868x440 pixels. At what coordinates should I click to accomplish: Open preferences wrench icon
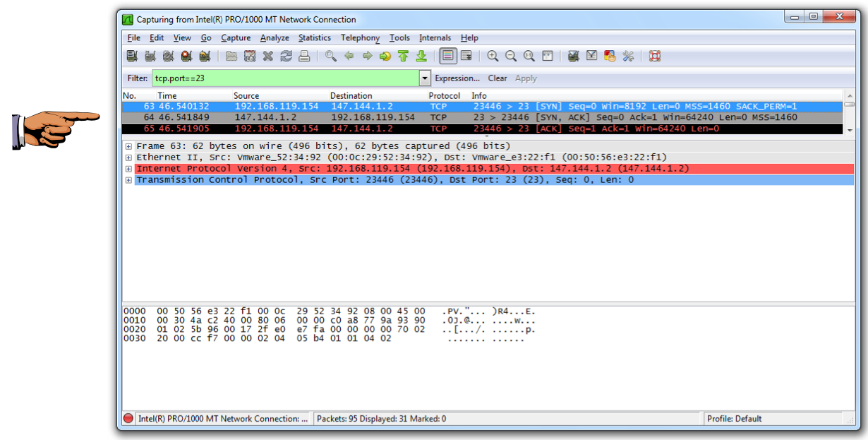(x=628, y=57)
